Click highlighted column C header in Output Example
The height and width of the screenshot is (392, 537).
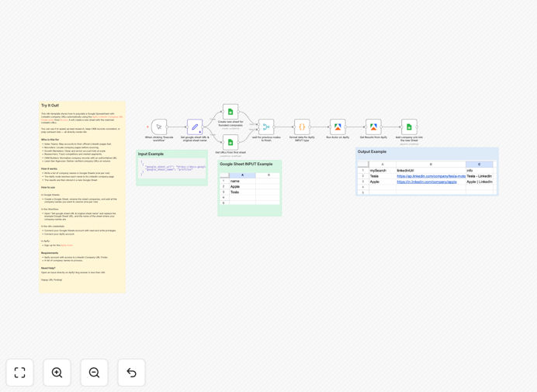tap(479, 165)
